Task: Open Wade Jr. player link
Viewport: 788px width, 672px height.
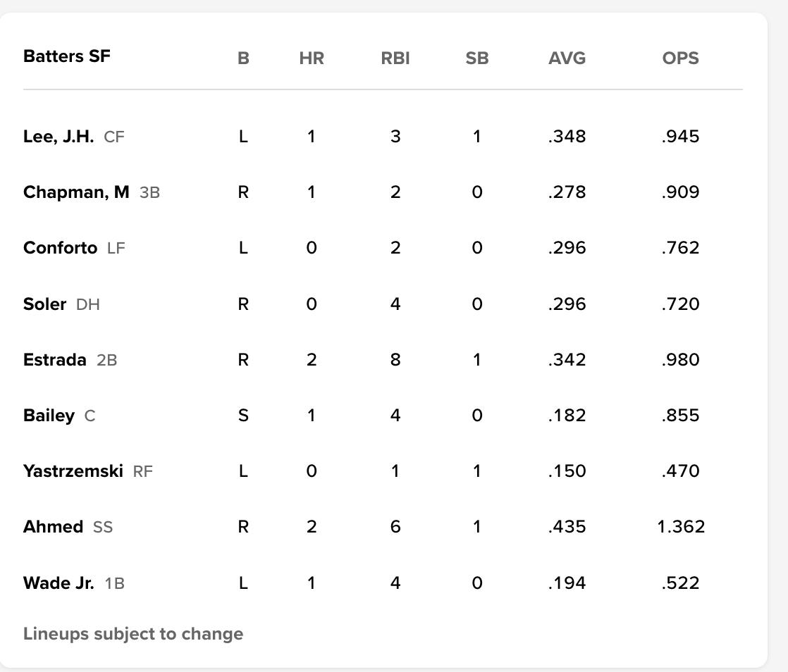Action: (59, 583)
